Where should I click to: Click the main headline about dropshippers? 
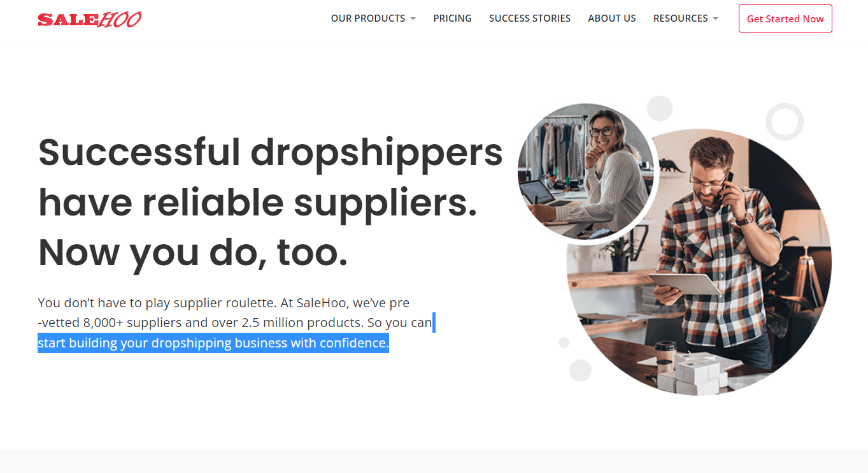click(x=271, y=202)
